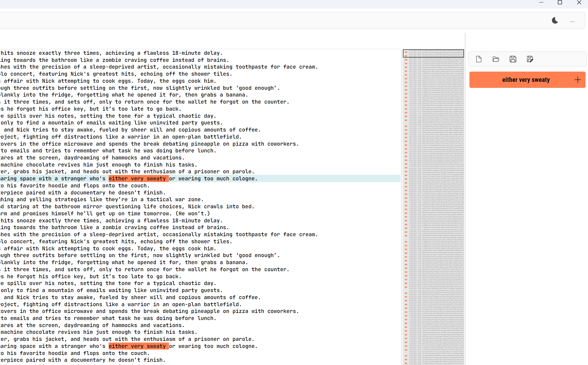Save with the floppy disk icon

click(x=513, y=59)
